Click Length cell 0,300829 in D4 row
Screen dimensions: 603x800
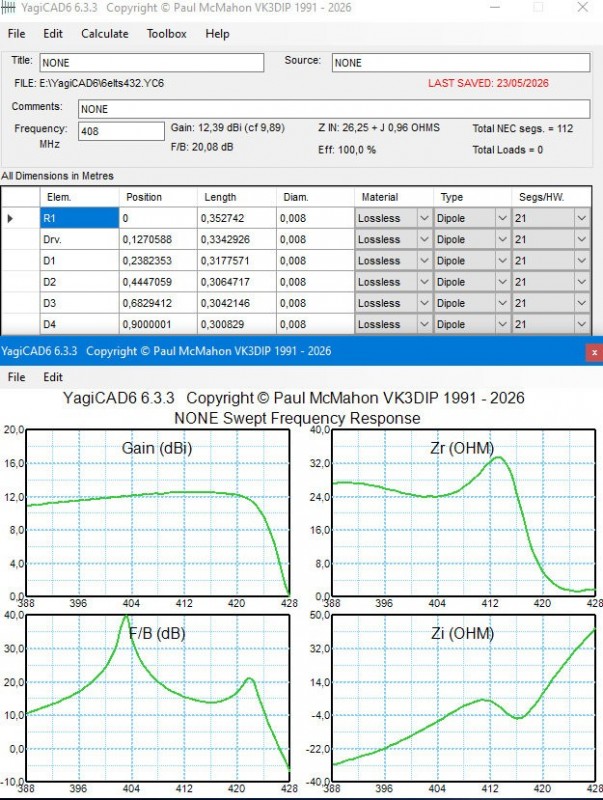[x=237, y=324]
